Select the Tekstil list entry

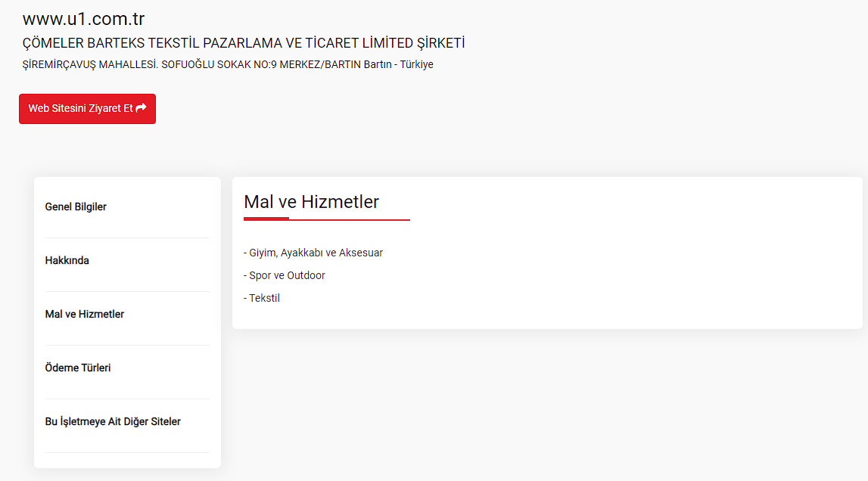[262, 298]
